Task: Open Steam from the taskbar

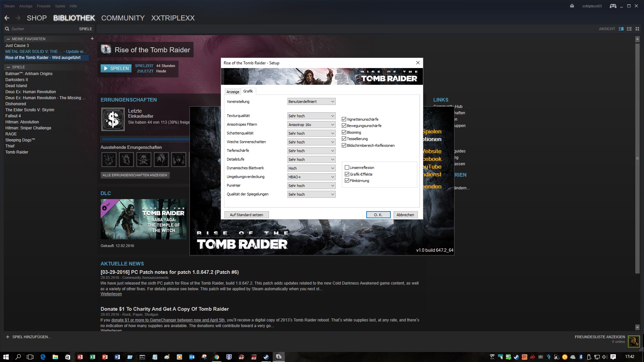Action: (x=266, y=357)
